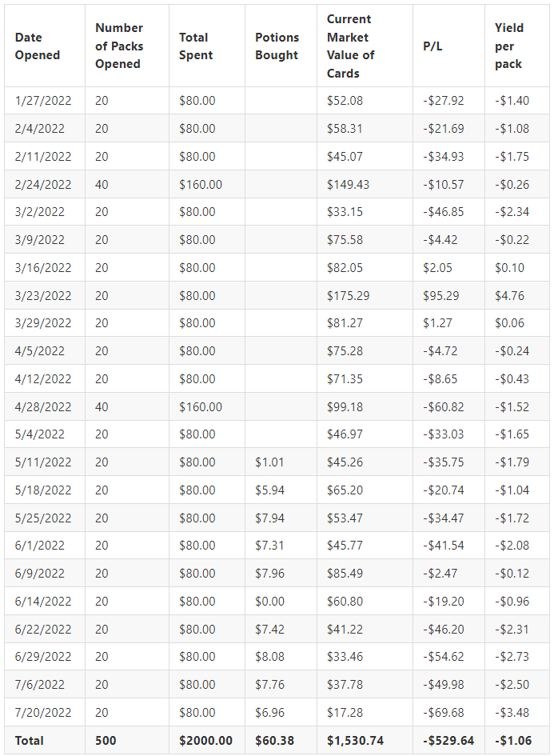Click the $95.29 P/L cell

448,295
